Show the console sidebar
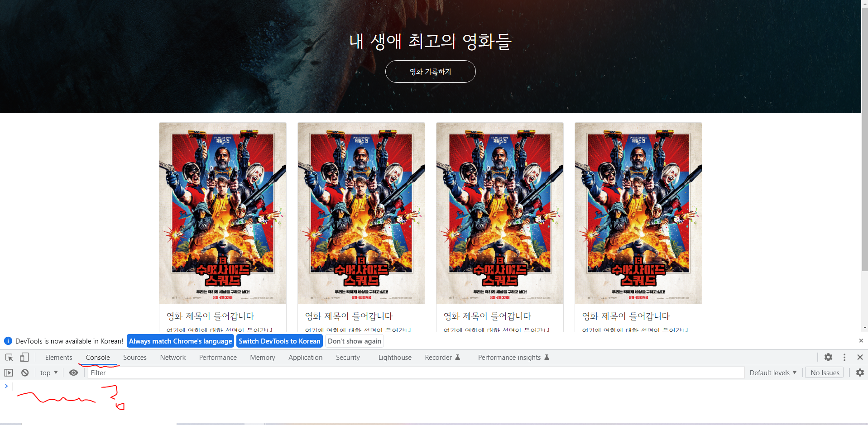This screenshot has height=425, width=868. coord(9,373)
